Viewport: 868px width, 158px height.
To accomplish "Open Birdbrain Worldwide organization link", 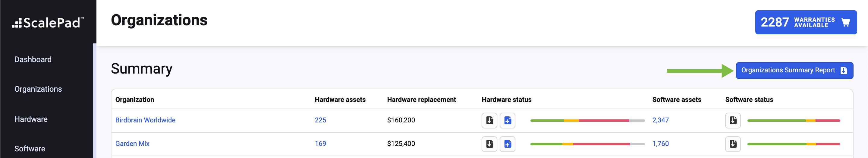I will pos(145,120).
